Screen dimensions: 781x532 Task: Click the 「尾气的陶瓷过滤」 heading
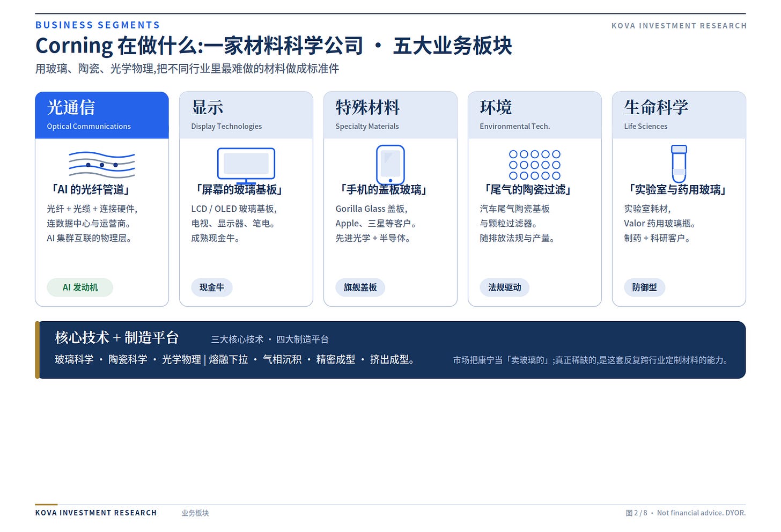(528, 189)
